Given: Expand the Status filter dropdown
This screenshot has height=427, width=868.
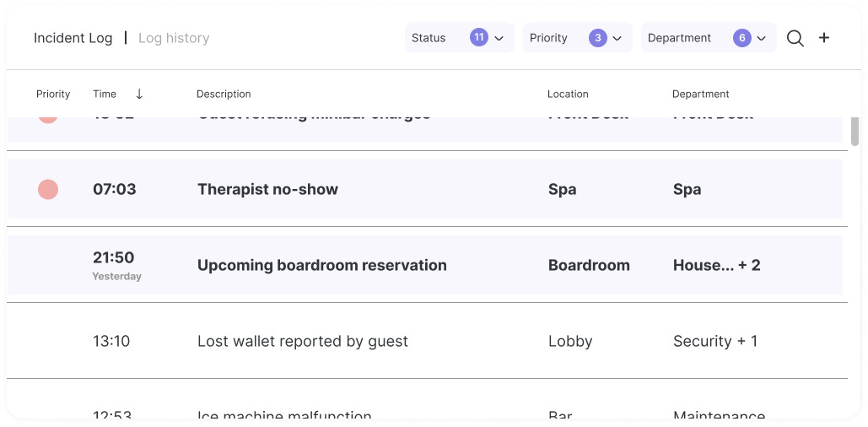Looking at the screenshot, I should 499,38.
